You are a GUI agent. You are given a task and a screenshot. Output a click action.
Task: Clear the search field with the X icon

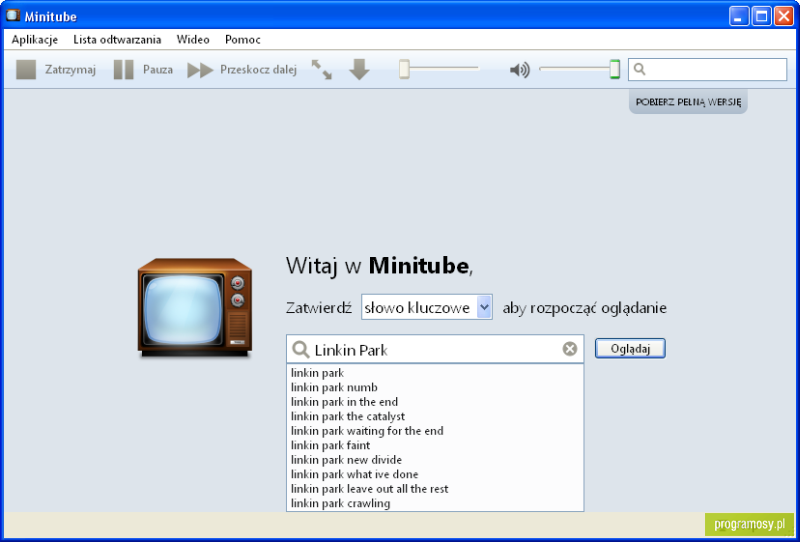click(569, 349)
